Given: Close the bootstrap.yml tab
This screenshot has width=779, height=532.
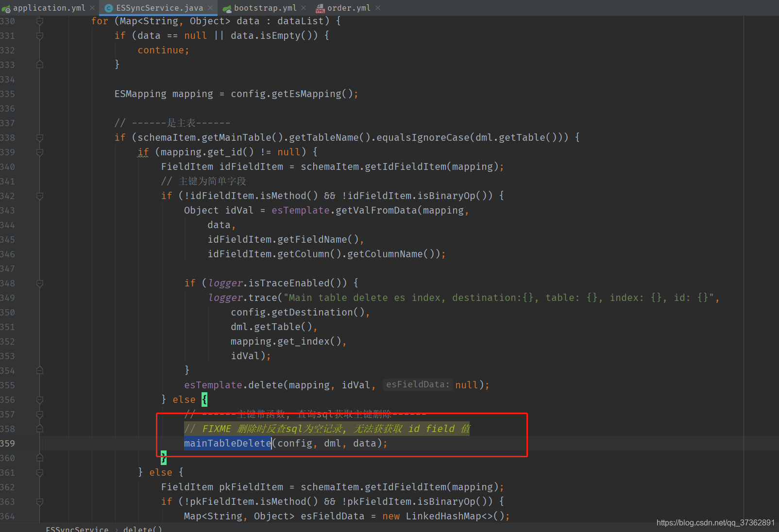Looking at the screenshot, I should (x=304, y=8).
